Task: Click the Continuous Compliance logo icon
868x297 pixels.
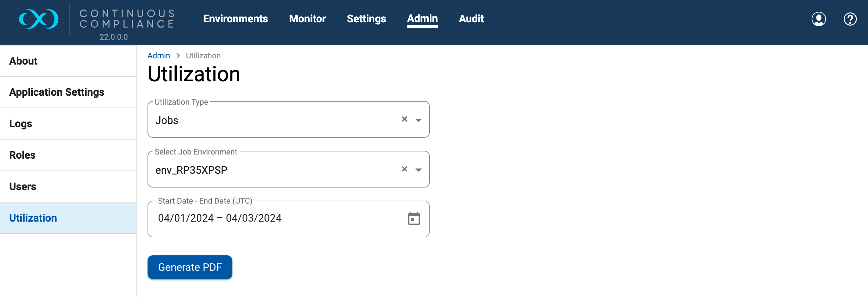Action: [39, 19]
